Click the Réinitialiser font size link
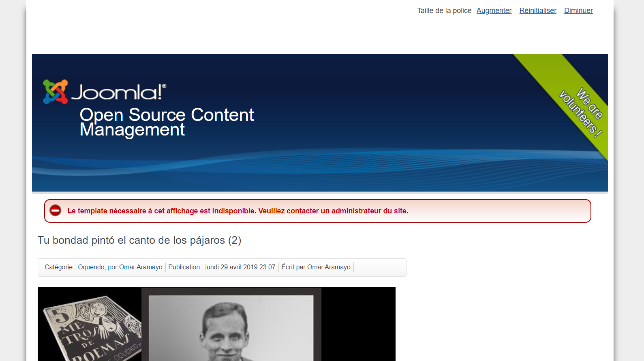The width and height of the screenshot is (644, 361). [538, 11]
